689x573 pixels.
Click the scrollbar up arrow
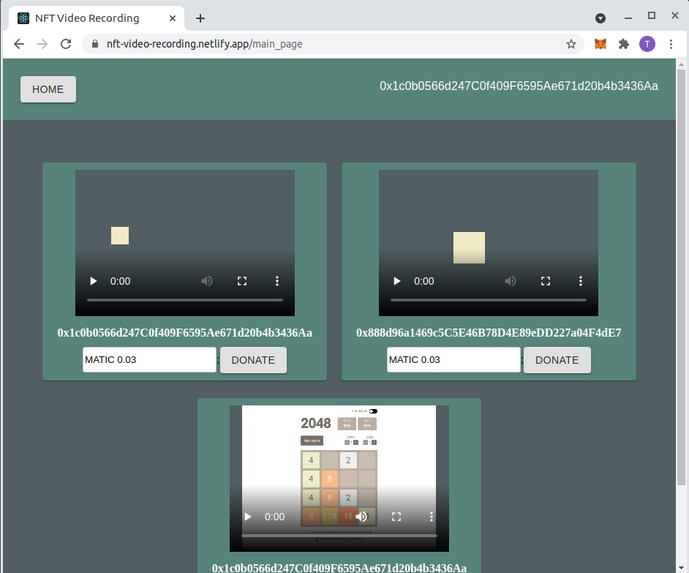[681, 64]
